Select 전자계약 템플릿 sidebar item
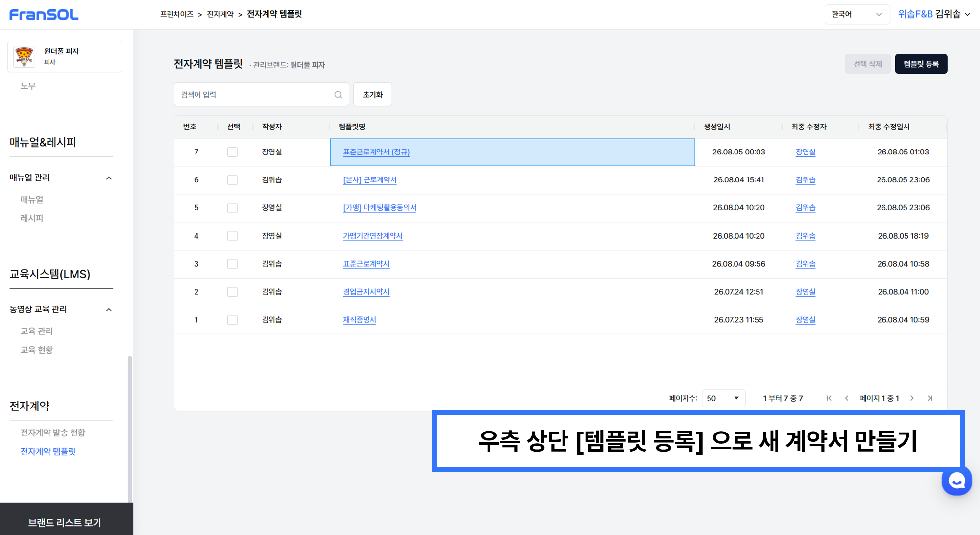Screen dimensions: 980x535 point(48,451)
